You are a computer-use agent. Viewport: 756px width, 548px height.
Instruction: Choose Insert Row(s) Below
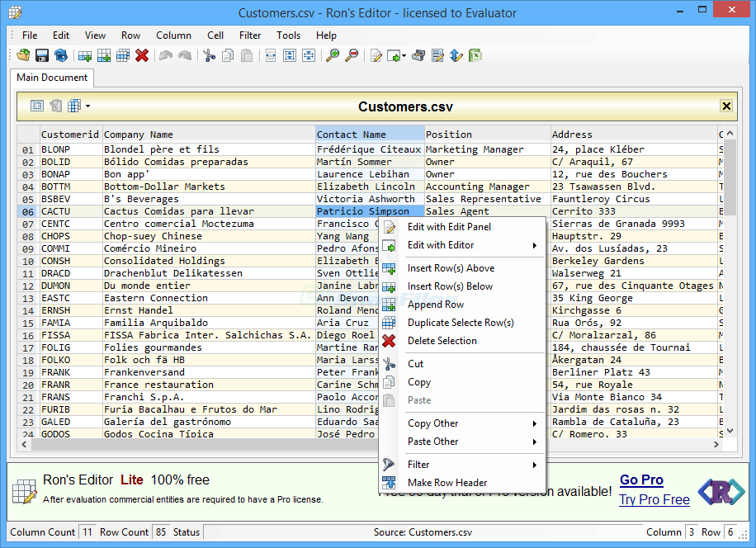pyautogui.click(x=462, y=286)
